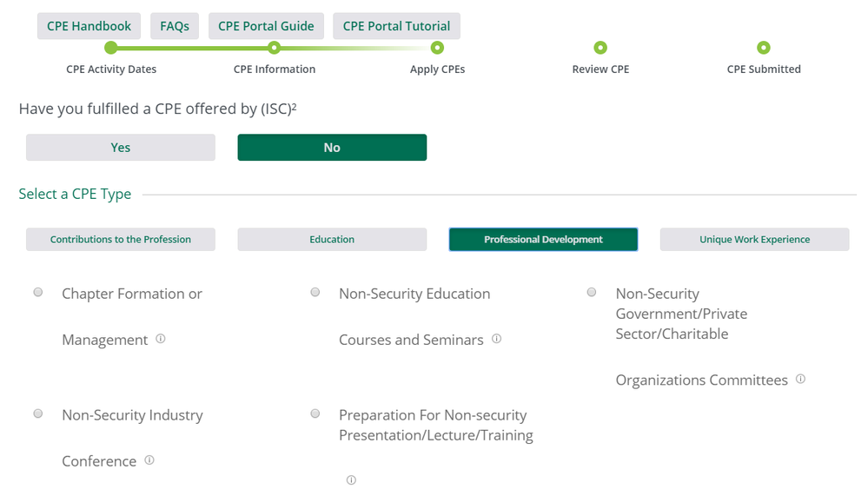This screenshot has height=496, width=868.
Task: Choose Non-Security Education Courses and Seminars option
Action: [x=315, y=293]
